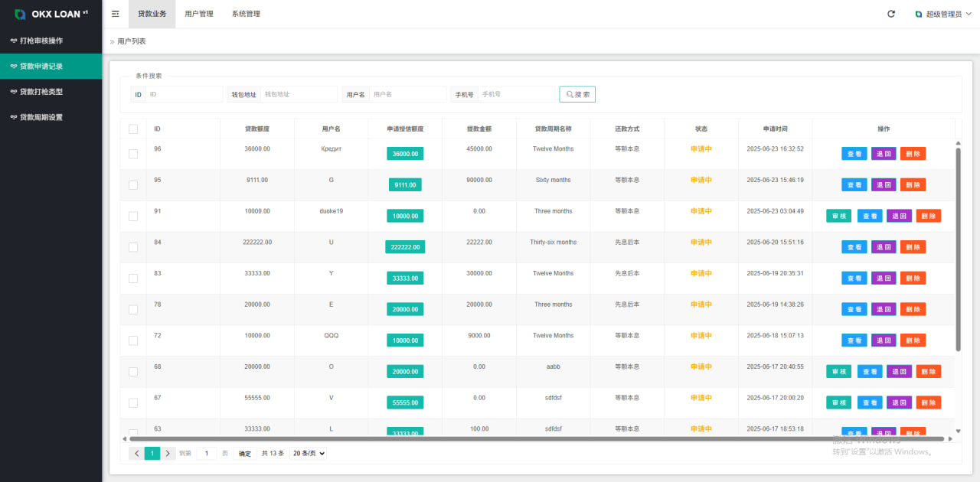This screenshot has width=980, height=482.
Task: Go to the previous page arrow
Action: [136, 453]
